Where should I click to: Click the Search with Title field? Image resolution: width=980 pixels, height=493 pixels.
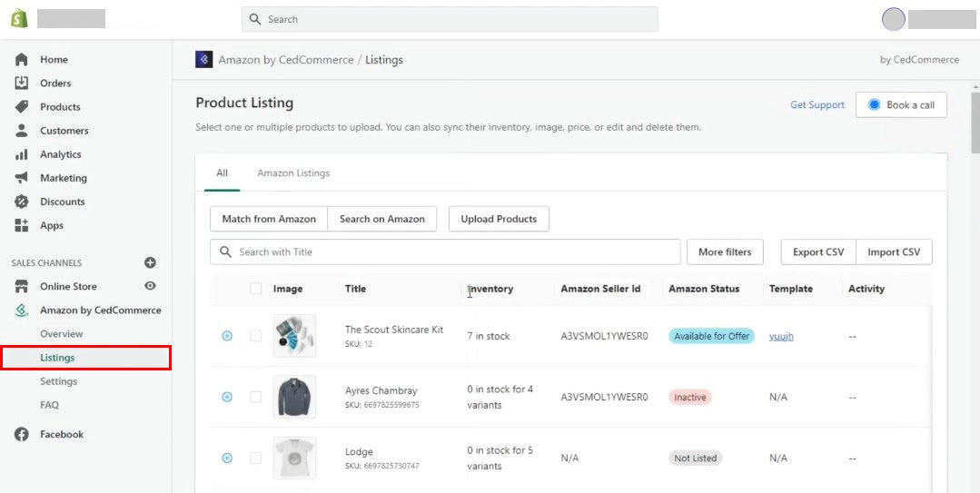[x=445, y=251]
